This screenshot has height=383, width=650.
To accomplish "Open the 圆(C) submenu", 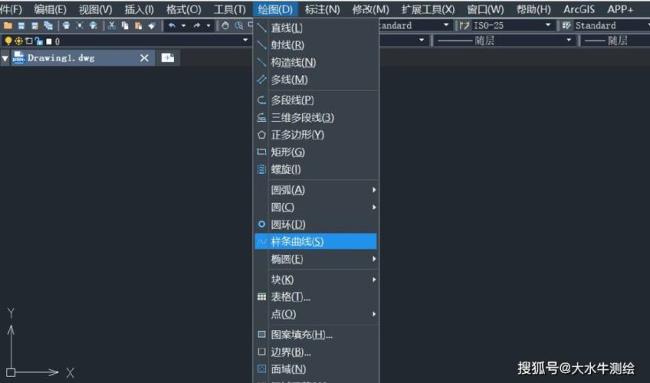I will point(316,207).
